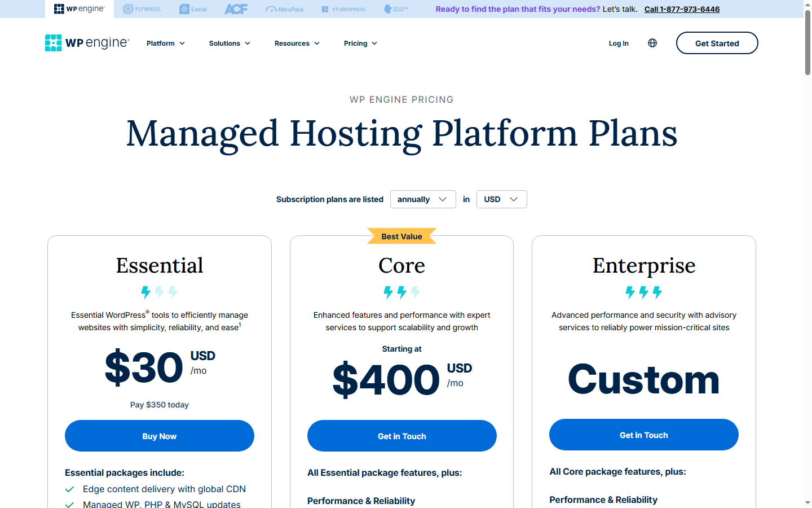Open the NitroPack brand link
The width and height of the screenshot is (812, 508).
pyautogui.click(x=285, y=9)
